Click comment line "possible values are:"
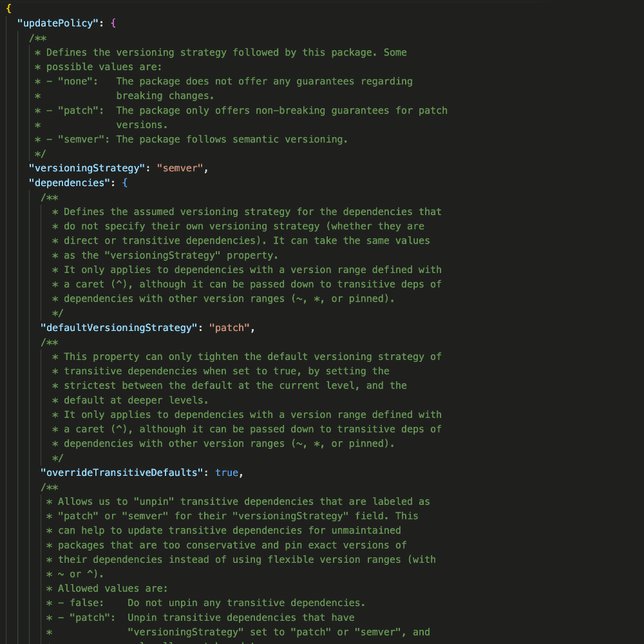 99,66
